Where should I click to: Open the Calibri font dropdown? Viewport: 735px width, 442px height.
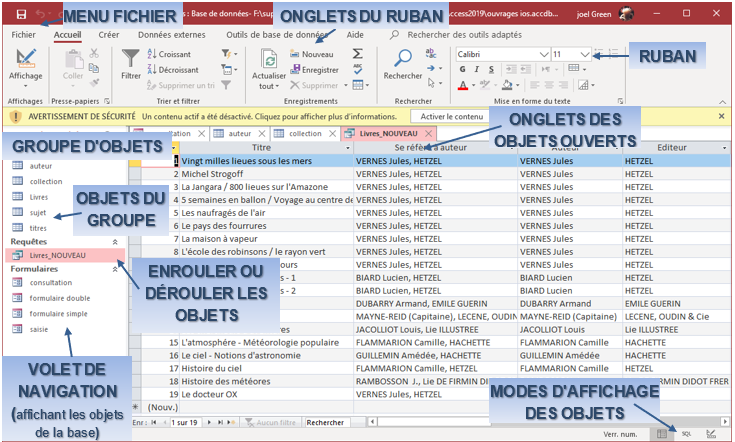544,54
